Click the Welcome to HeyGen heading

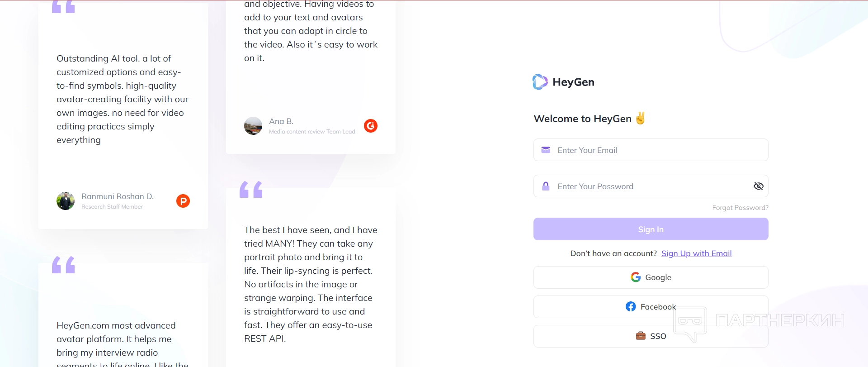[590, 119]
